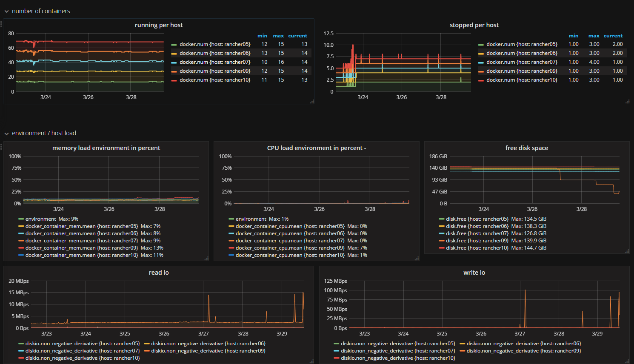Click rancher05 color swatch in read io legend
634x364 pixels.
(21, 344)
